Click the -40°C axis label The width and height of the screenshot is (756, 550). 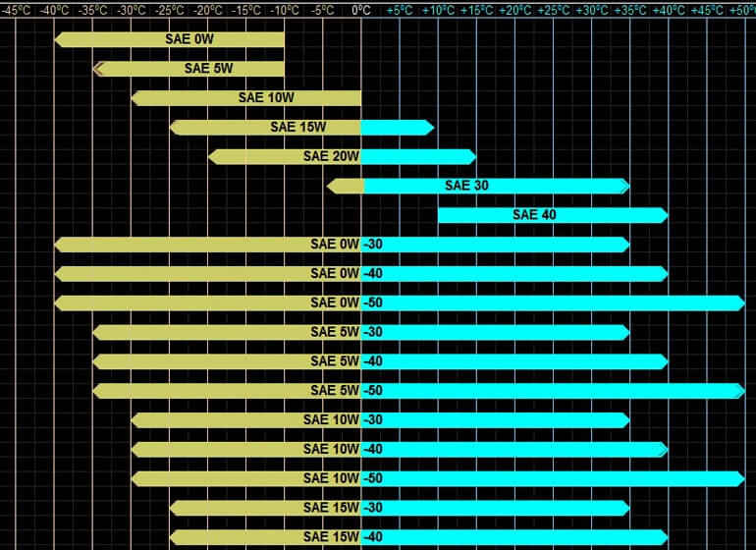54,10
